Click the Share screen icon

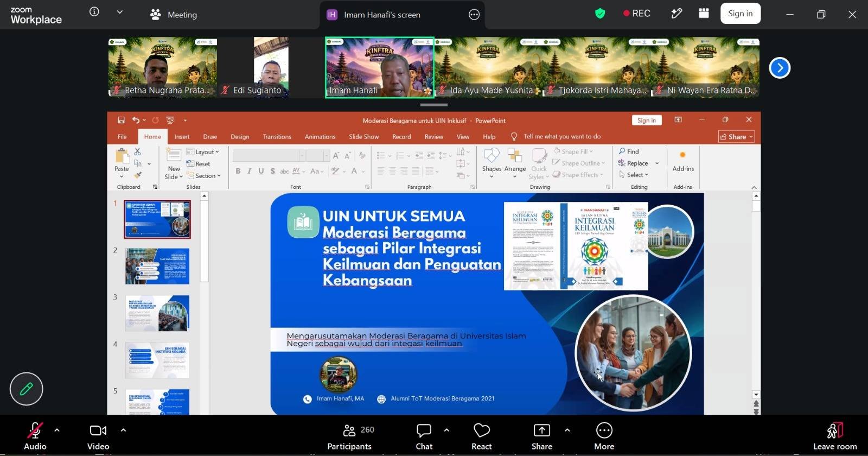[542, 430]
